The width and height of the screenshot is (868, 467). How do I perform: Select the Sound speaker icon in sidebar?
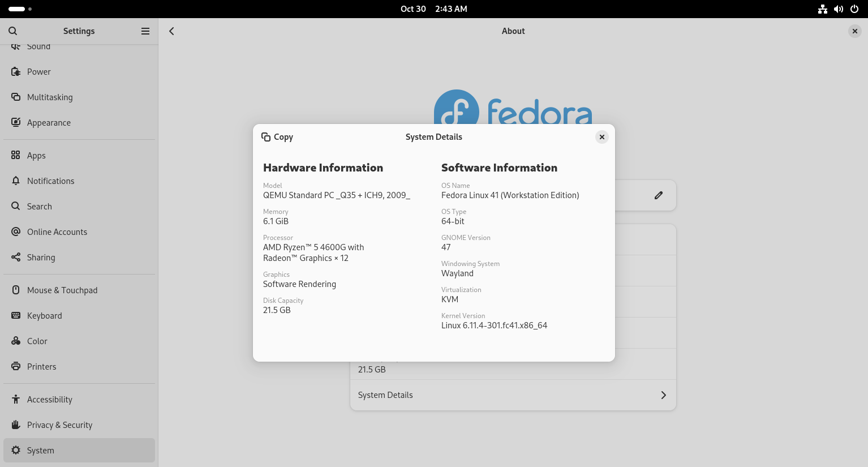[x=16, y=46]
